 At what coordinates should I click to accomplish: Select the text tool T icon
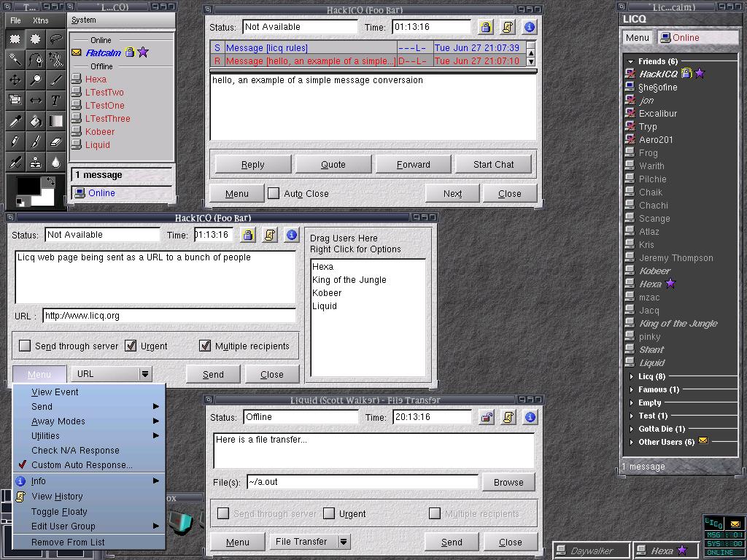click(x=56, y=100)
